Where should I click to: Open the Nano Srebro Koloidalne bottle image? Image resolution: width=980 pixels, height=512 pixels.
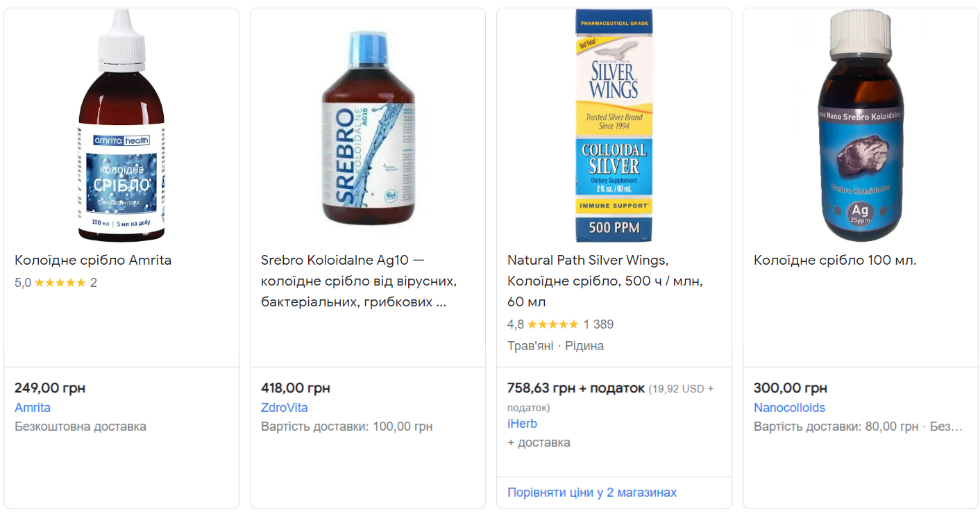(861, 126)
